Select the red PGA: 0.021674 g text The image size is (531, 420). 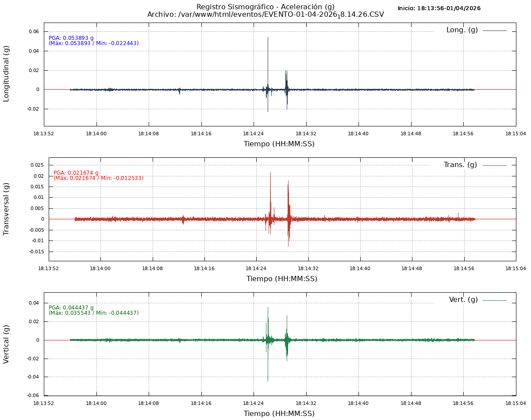pyautogui.click(x=76, y=173)
